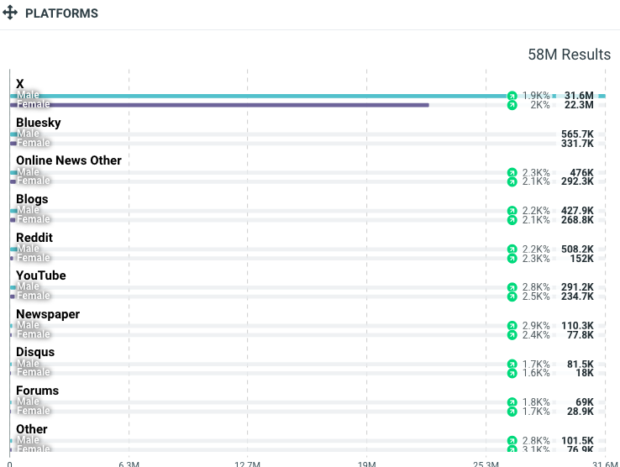The width and height of the screenshot is (620, 467).
Task: Click the 152K Reddit Female value
Action: (582, 259)
